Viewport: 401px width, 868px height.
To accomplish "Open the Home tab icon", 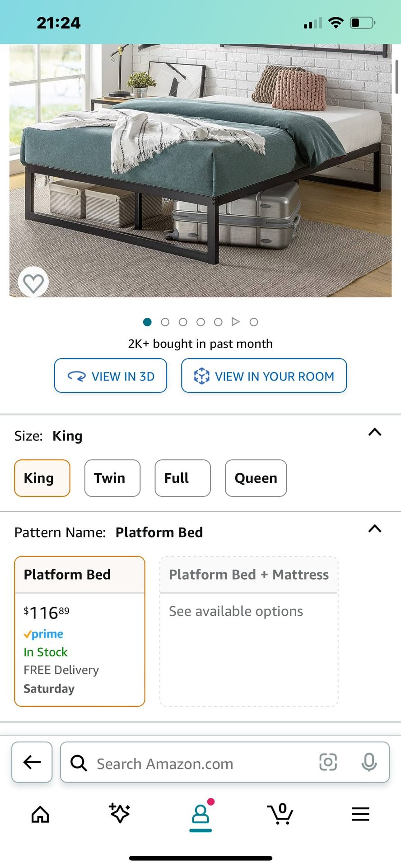I will point(40,814).
